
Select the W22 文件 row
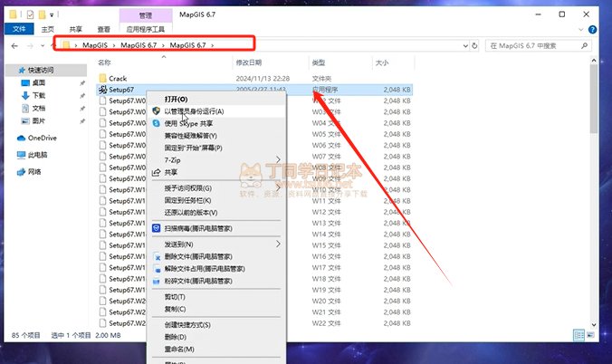tap(253, 323)
